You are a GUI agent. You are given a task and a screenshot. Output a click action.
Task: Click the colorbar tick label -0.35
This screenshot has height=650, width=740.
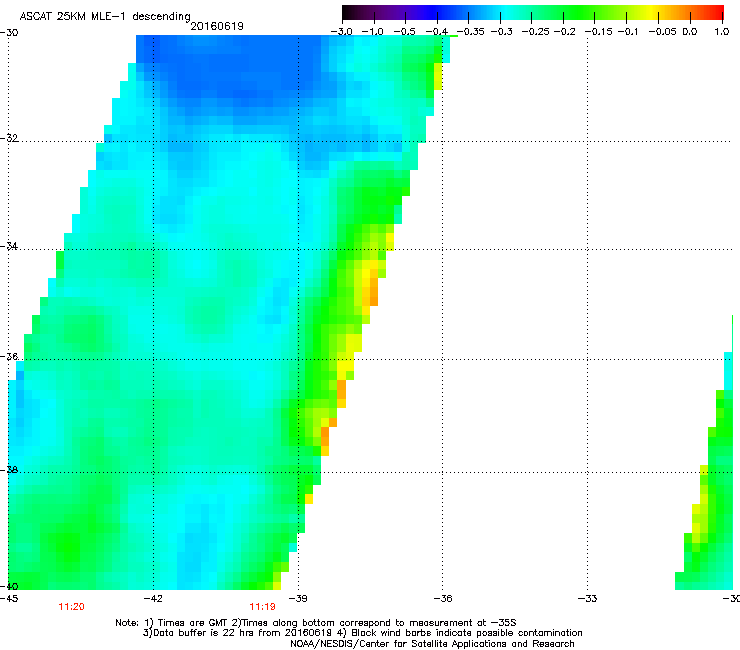point(470,32)
